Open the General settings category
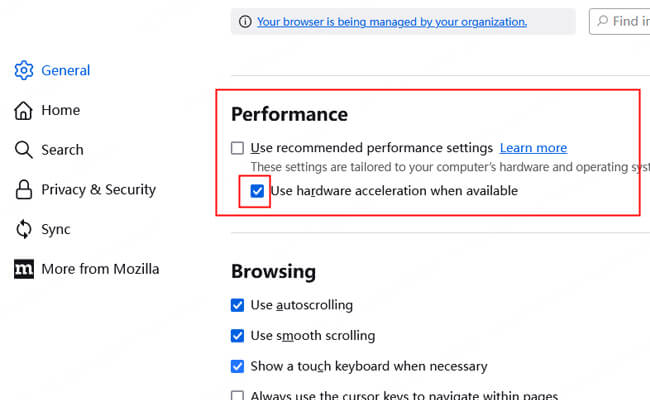 pos(65,71)
